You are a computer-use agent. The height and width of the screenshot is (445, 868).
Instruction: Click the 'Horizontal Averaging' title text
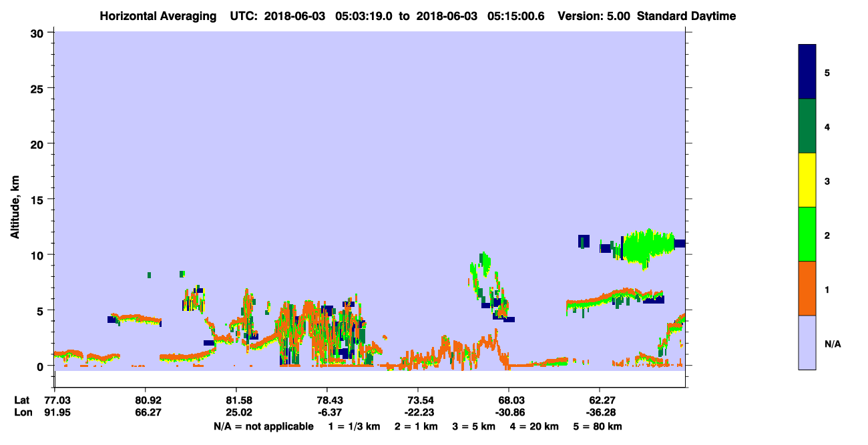pos(157,16)
